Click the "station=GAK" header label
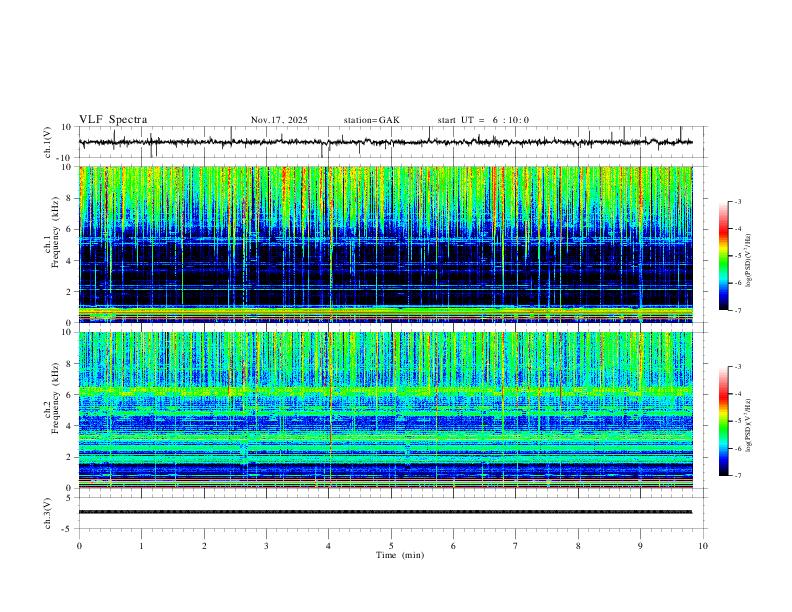 (x=371, y=120)
